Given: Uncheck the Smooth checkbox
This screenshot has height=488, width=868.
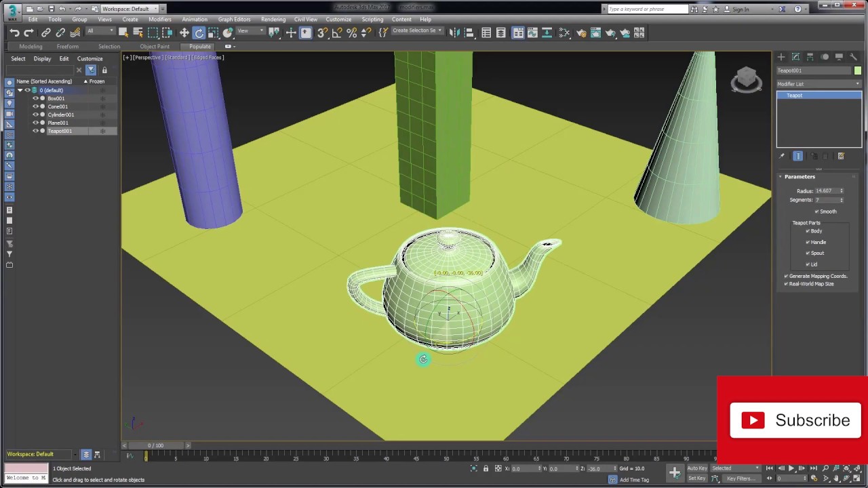Looking at the screenshot, I should coord(816,211).
